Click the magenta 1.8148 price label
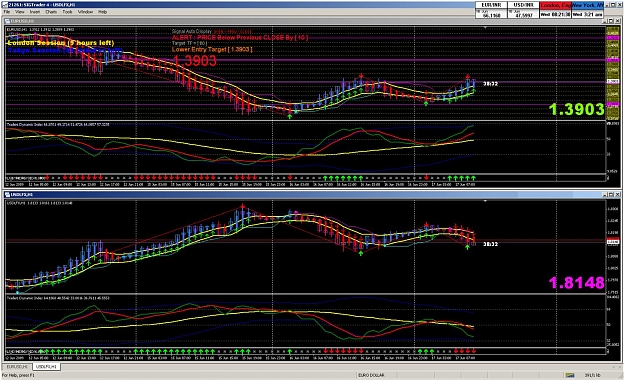The width and height of the screenshot is (625, 380). click(x=576, y=283)
